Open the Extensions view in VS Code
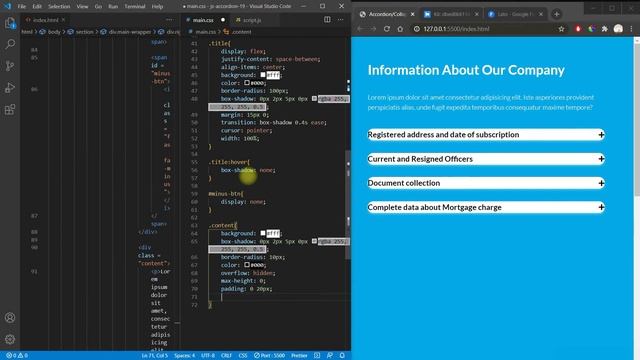 pyautogui.click(x=10, y=109)
